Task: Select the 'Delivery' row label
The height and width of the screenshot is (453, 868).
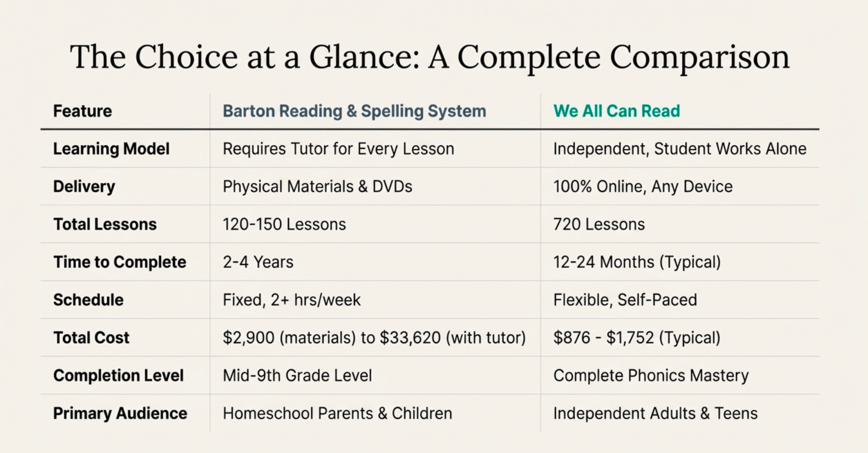Action: [84, 187]
